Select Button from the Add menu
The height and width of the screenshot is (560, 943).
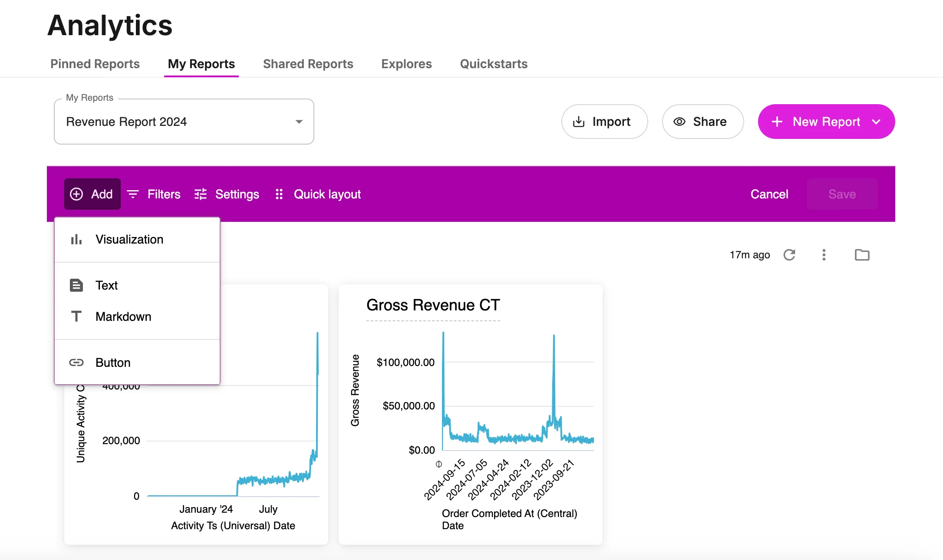pos(137,362)
